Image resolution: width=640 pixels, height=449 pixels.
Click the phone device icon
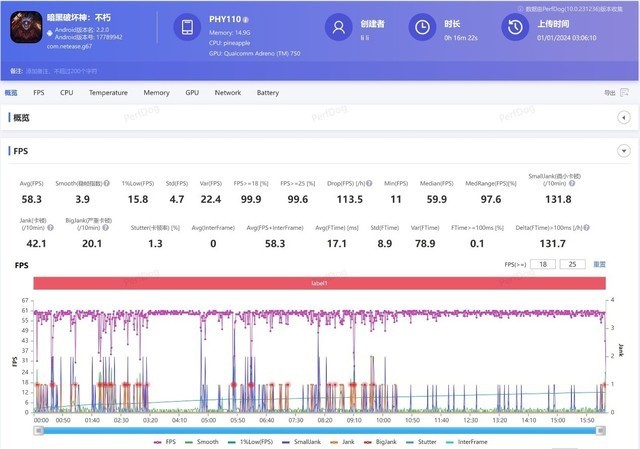coord(189,29)
